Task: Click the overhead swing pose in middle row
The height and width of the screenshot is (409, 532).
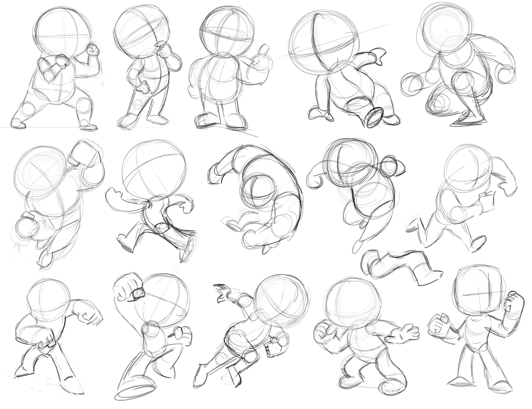Action: 50,199
